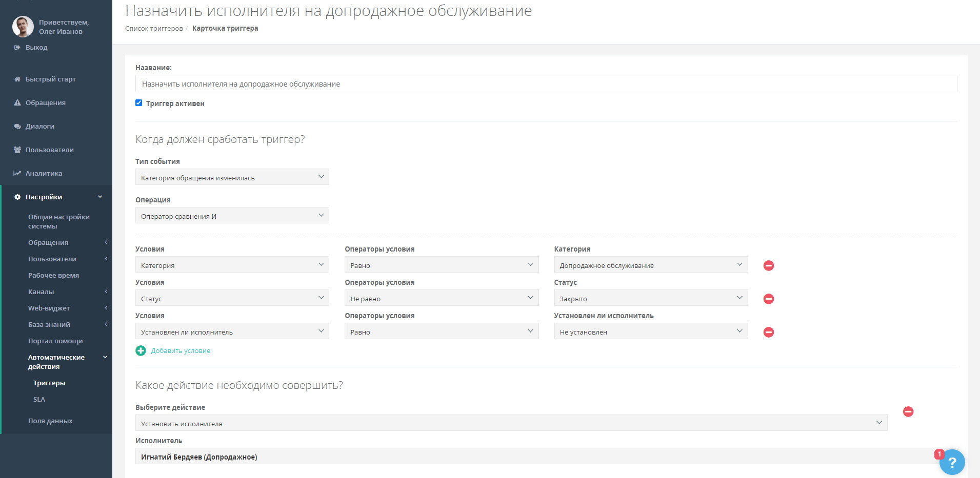Collapse the Автоматические действия submenu
This screenshot has height=478, width=980.
(105, 357)
